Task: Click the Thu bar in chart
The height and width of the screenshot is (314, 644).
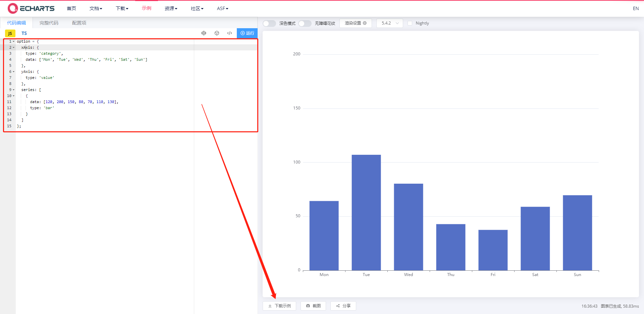Action: click(x=451, y=247)
